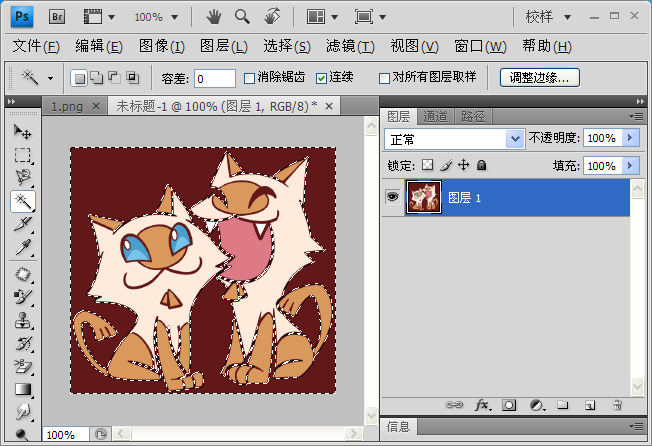Click the 调整边缘... button

[540, 78]
